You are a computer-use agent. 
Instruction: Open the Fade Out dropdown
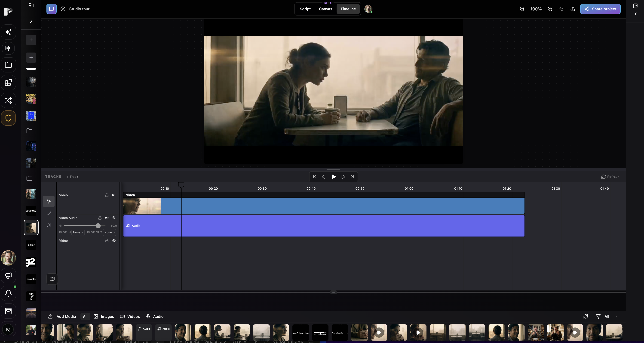(x=110, y=232)
